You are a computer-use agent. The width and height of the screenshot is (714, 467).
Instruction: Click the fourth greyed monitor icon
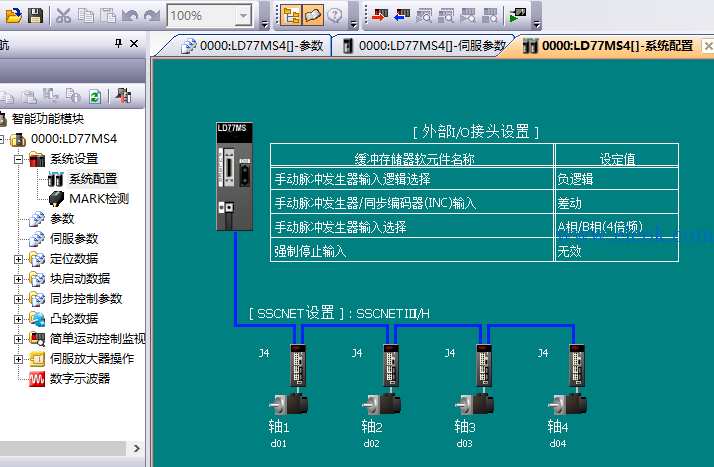pos(490,15)
